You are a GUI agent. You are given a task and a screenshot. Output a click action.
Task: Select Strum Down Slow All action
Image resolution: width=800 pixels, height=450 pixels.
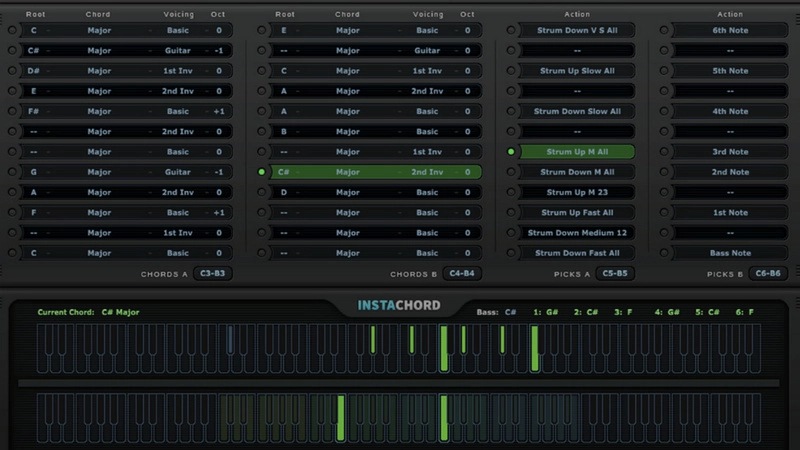tap(577, 111)
